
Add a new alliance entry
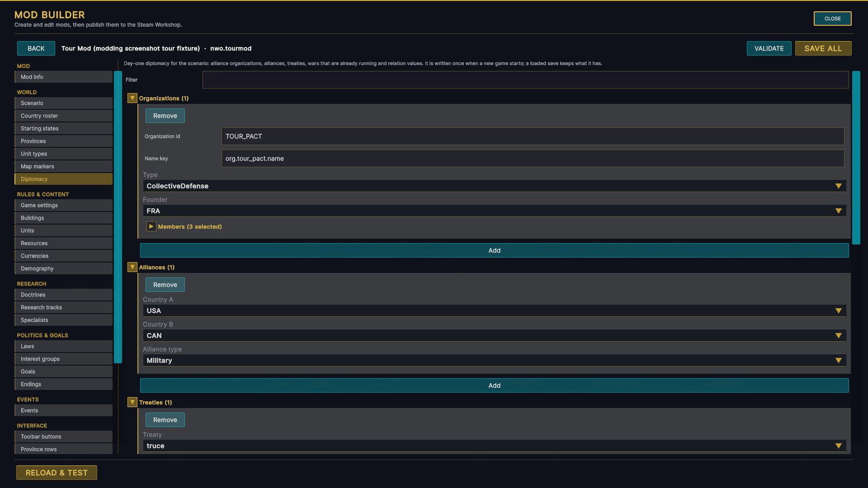(x=494, y=386)
